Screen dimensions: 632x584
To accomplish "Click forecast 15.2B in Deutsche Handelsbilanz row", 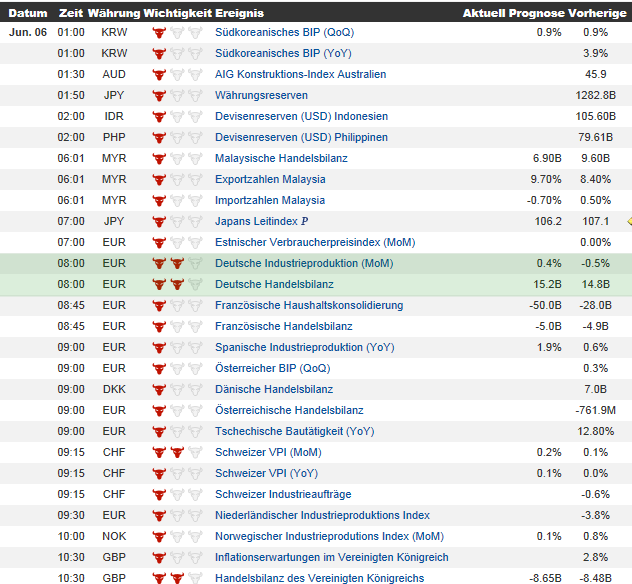I will tap(547, 284).
